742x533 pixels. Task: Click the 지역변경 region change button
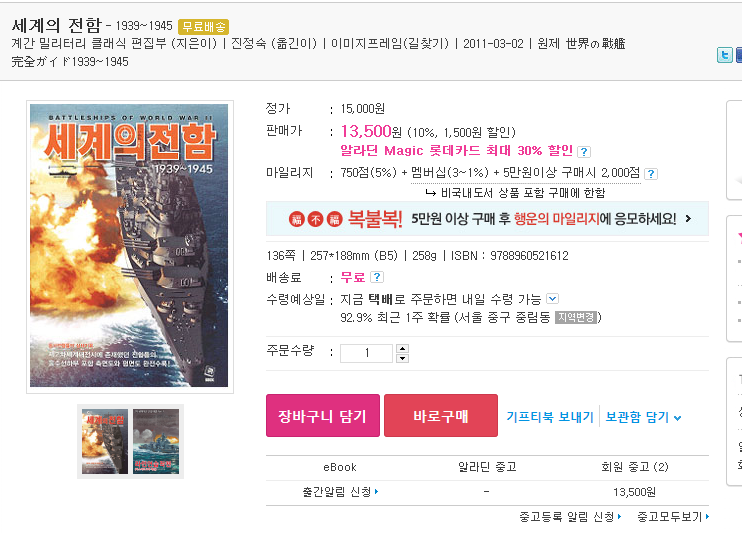pyautogui.click(x=576, y=317)
